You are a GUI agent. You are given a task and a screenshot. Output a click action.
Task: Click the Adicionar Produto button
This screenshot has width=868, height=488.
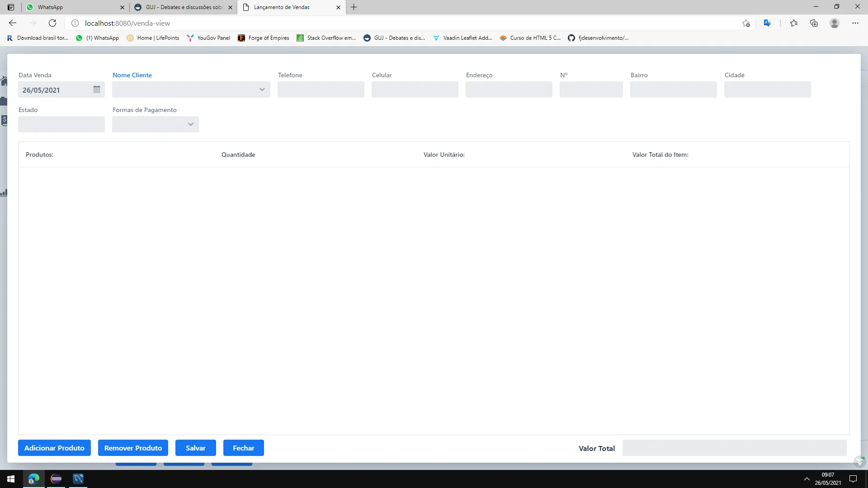click(54, 448)
